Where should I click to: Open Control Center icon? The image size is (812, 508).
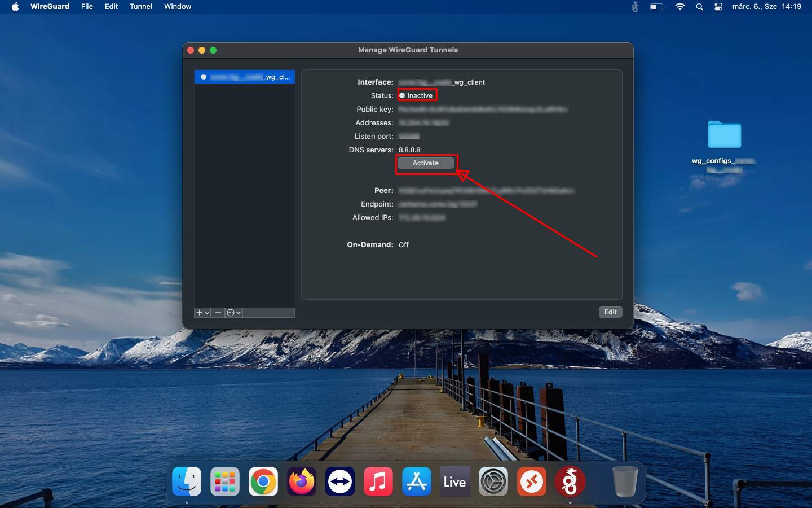pos(718,7)
